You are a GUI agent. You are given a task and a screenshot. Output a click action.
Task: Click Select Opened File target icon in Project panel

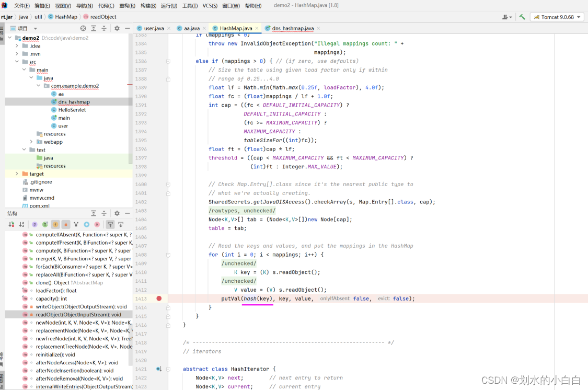pyautogui.click(x=83, y=28)
